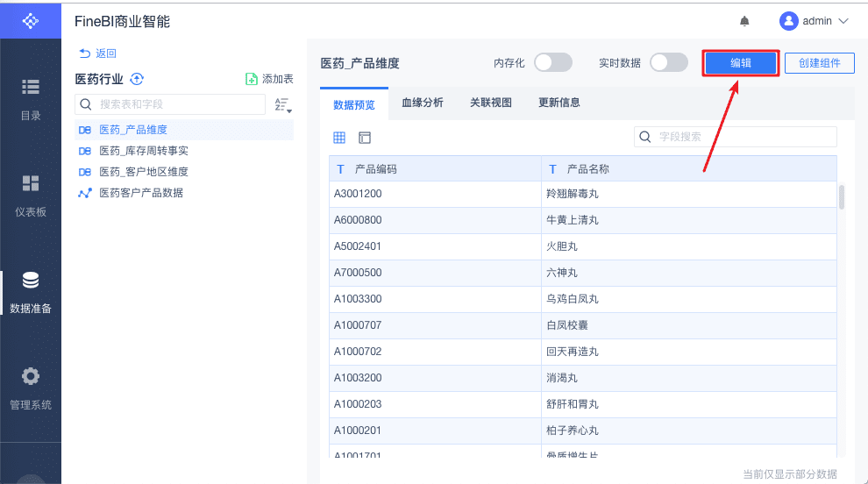Click the 创建组件 button
Viewport: 868px width, 484px height.
point(819,63)
